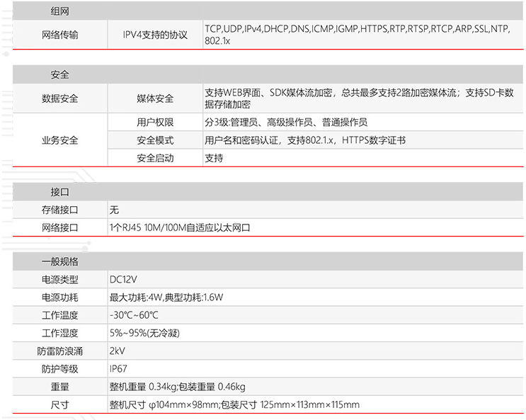526x420 pixels.
Task: Select the 用户权限 cell
Action: [155, 123]
